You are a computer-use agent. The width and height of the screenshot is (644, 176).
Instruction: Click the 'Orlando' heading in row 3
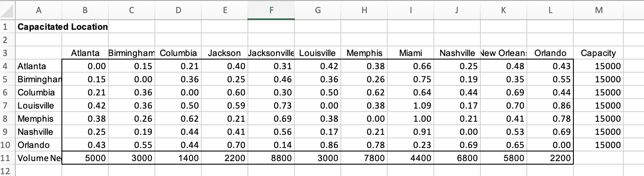pos(550,53)
